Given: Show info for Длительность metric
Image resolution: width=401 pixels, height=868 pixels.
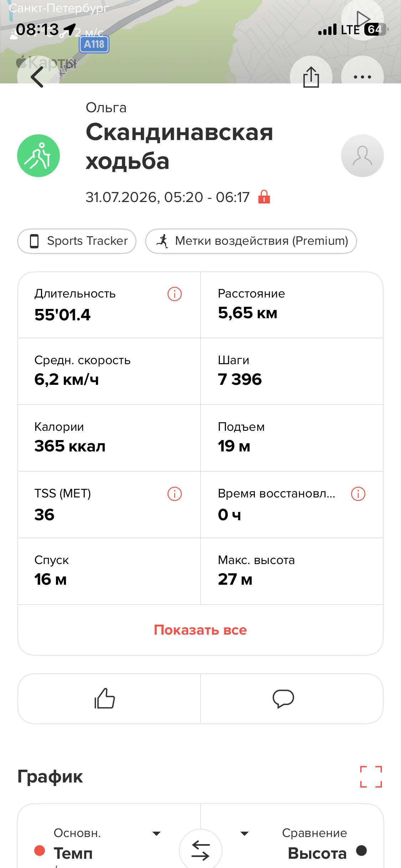Looking at the screenshot, I should 175,294.
